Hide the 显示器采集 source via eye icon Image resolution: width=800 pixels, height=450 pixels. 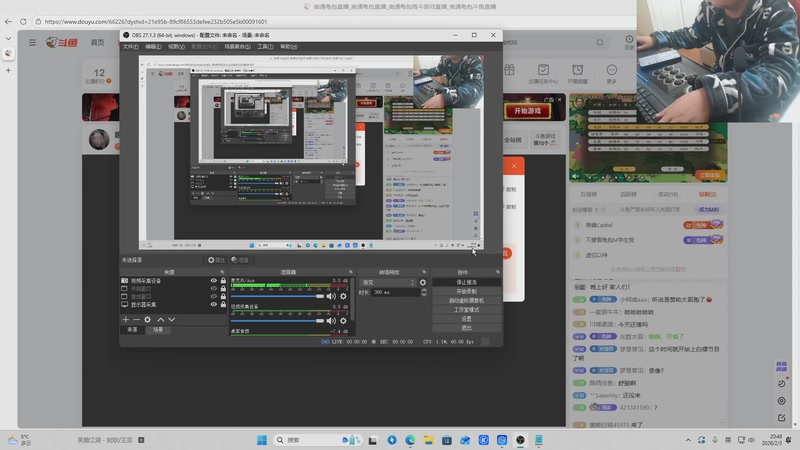[213, 305]
